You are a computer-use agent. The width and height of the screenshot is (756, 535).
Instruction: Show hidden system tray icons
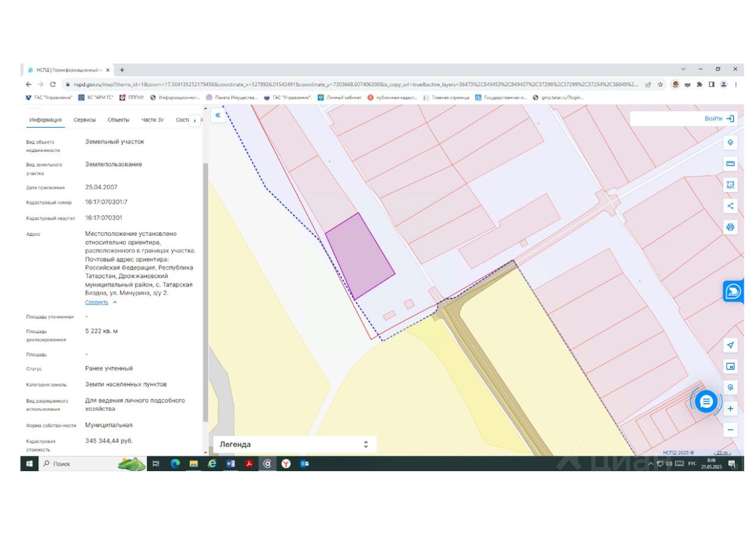pos(651,464)
